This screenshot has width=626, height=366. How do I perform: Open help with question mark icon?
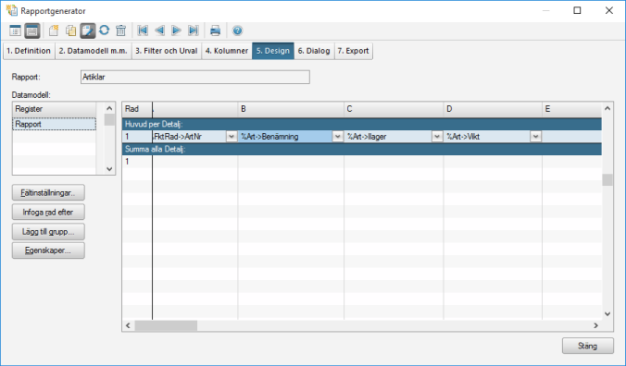click(237, 31)
